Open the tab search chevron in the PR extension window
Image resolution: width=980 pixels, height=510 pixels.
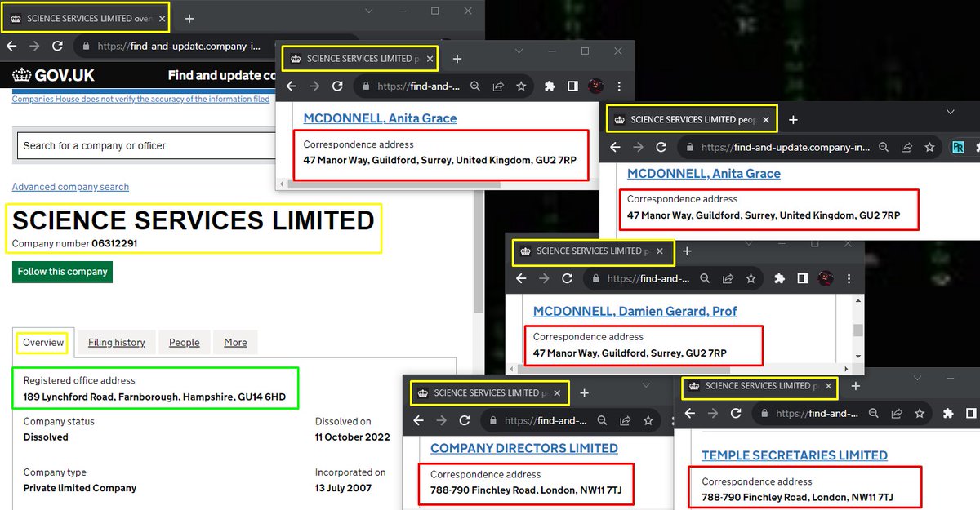[x=950, y=111]
